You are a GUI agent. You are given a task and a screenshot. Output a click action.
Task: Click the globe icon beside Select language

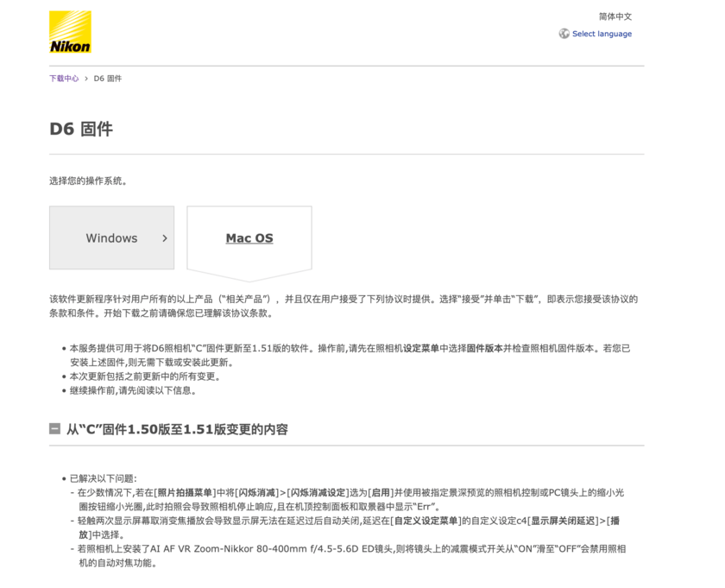pos(565,34)
